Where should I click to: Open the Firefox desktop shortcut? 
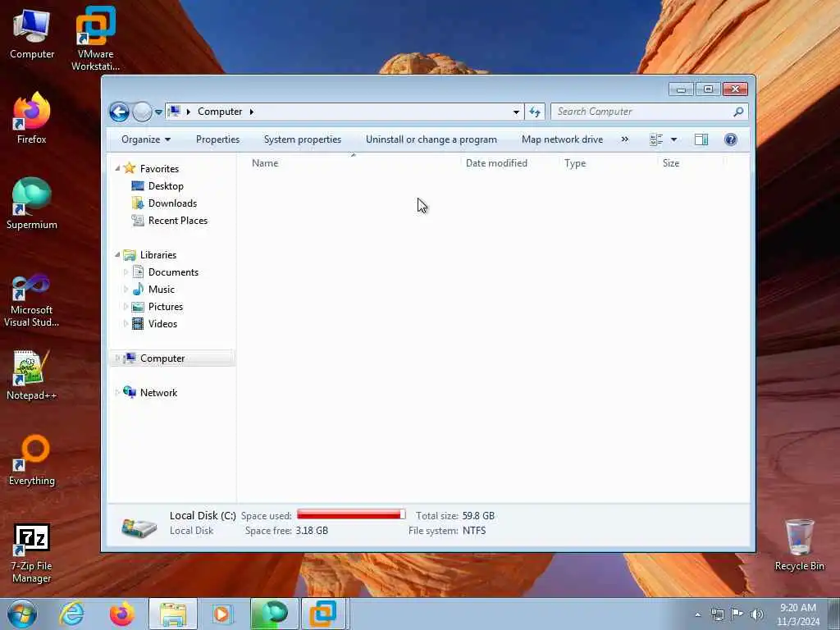click(x=32, y=118)
